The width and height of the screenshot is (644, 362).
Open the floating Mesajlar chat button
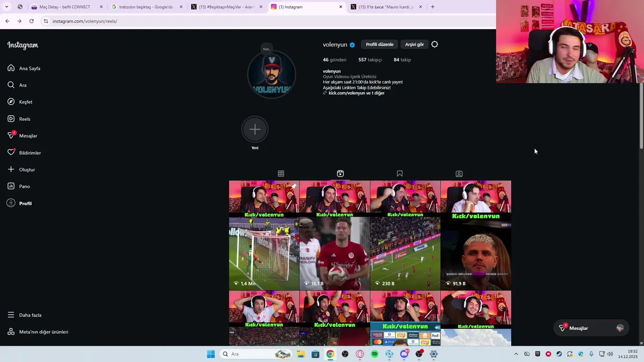(592, 328)
